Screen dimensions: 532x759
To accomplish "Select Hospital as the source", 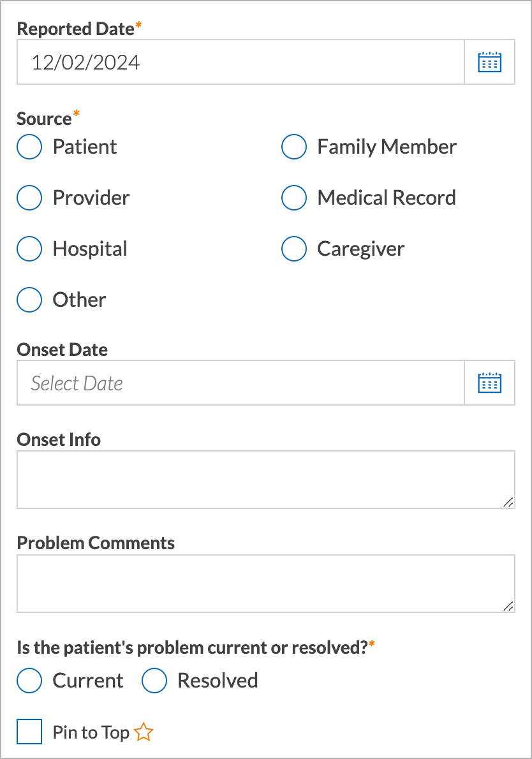I will point(29,249).
